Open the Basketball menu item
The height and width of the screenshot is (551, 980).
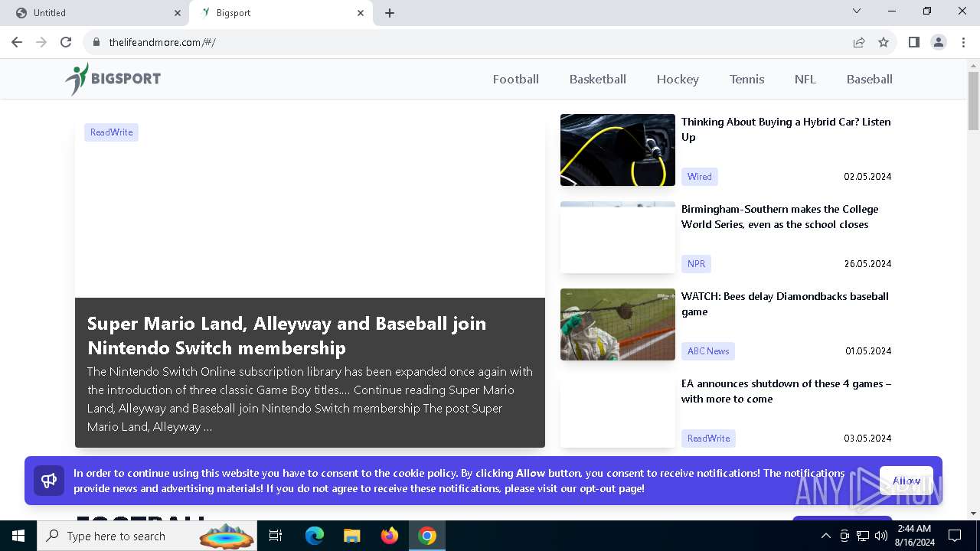(598, 79)
